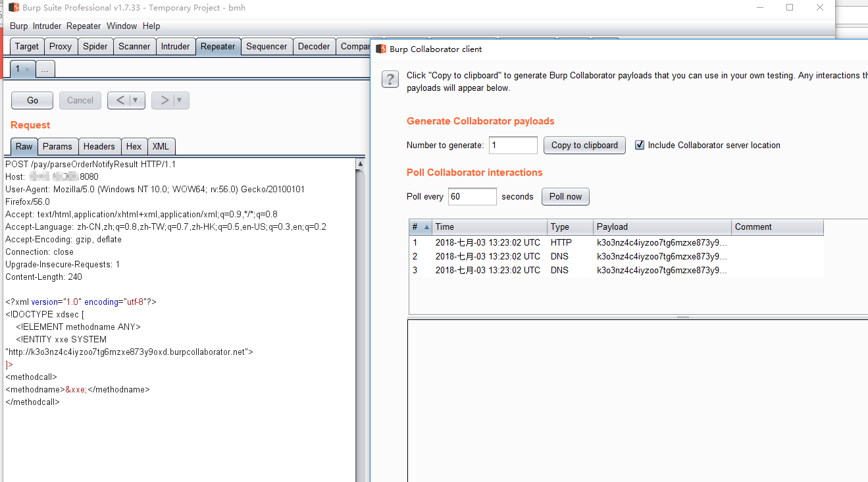Switch to the Proxy tab
This screenshot has height=482, width=868.
pos(61,47)
